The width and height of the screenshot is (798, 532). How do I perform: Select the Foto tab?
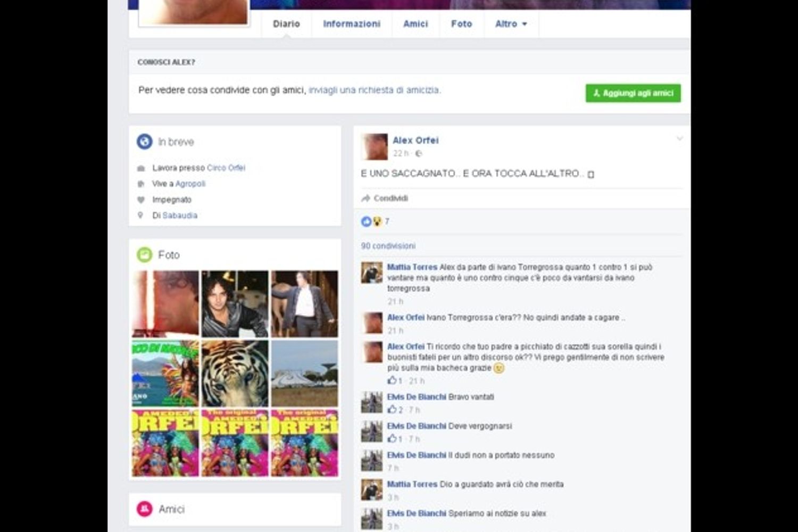(461, 24)
